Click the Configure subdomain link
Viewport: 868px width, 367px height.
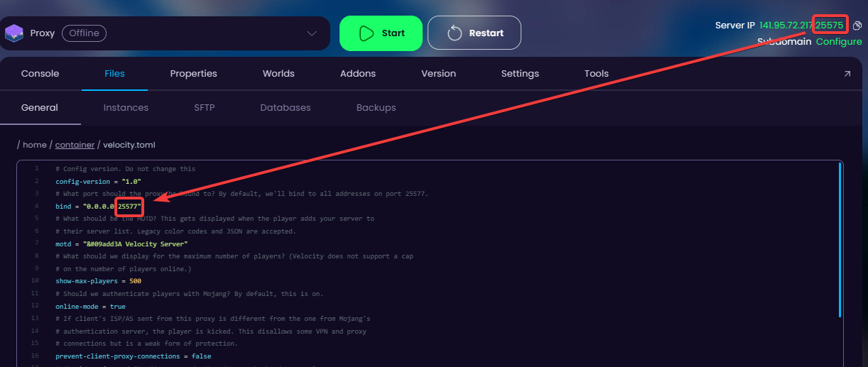(839, 41)
